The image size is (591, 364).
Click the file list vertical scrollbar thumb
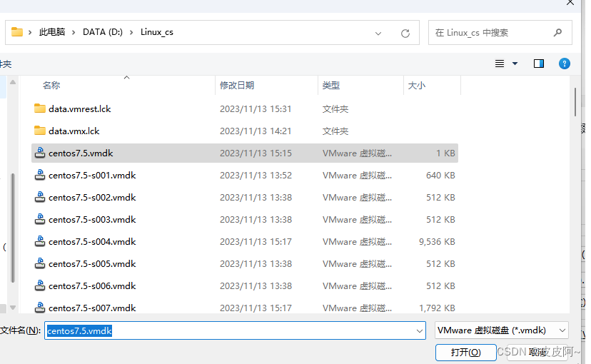(575, 102)
